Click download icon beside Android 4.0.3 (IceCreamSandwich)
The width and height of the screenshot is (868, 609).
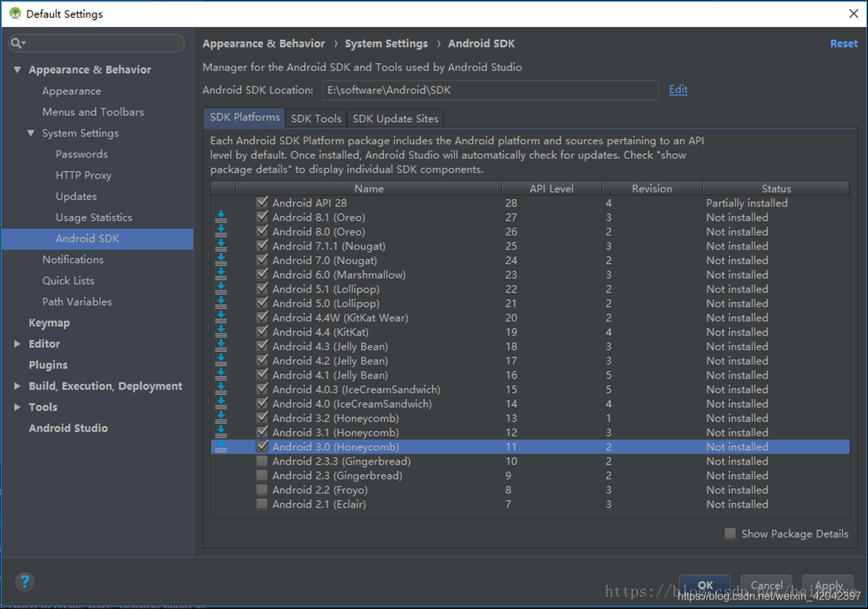[221, 390]
